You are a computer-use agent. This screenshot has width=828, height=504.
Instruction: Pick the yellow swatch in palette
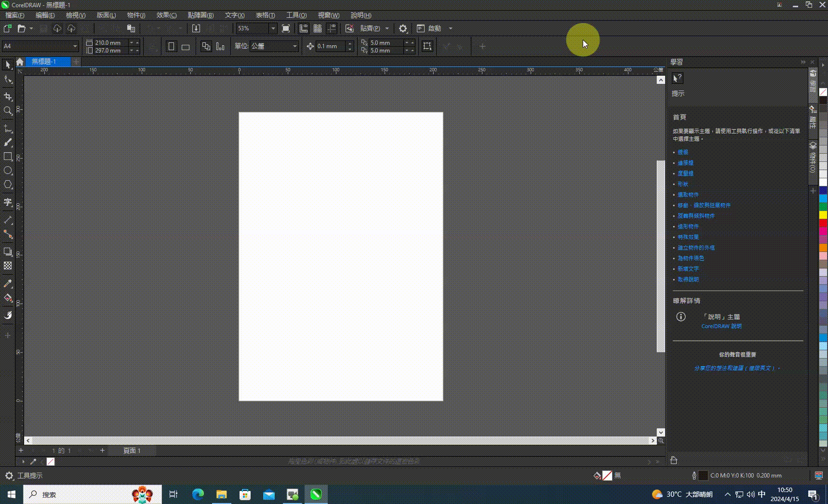pos(823,215)
